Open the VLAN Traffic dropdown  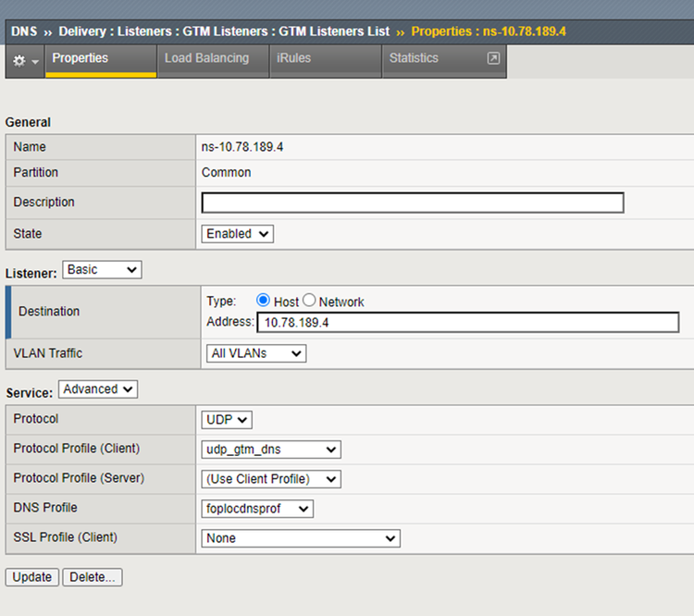(254, 353)
